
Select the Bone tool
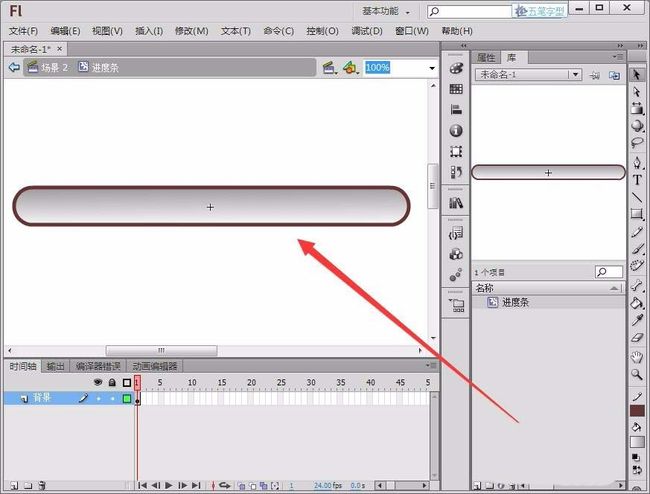[x=637, y=286]
